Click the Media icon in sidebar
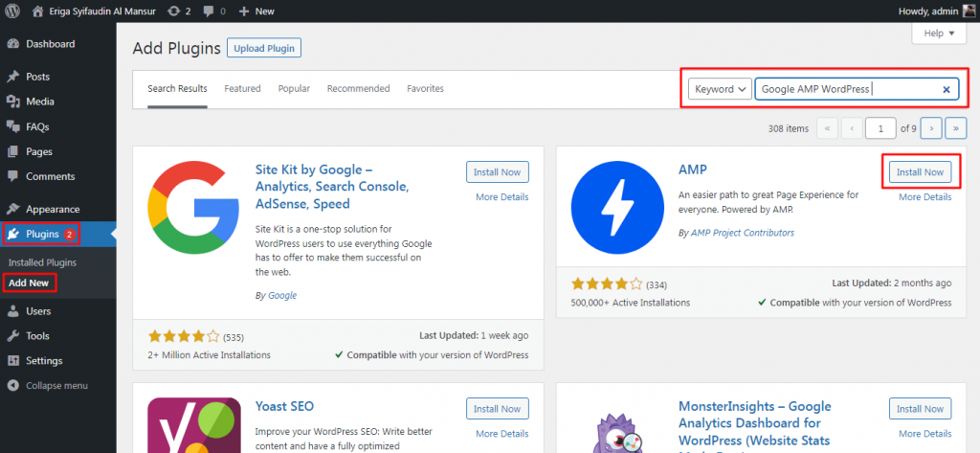The height and width of the screenshot is (453, 980). pyautogui.click(x=12, y=102)
